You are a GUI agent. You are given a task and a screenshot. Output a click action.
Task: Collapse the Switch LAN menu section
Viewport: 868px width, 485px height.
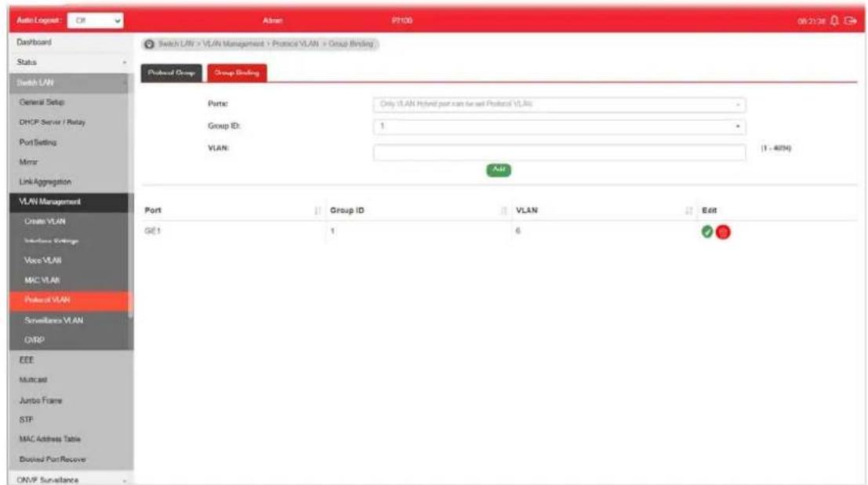coord(71,82)
